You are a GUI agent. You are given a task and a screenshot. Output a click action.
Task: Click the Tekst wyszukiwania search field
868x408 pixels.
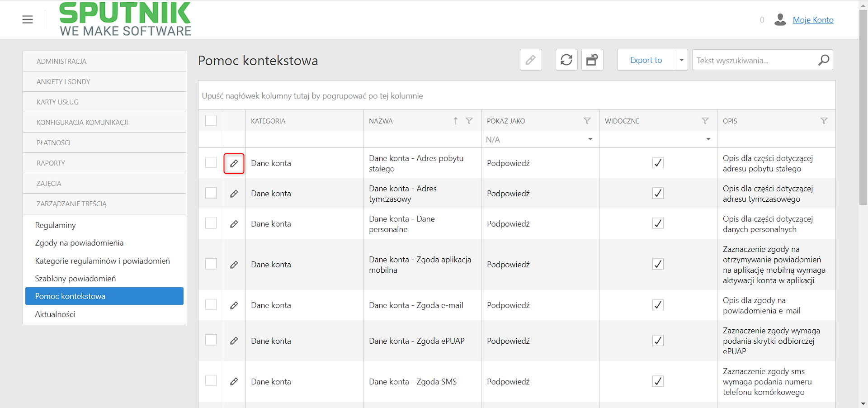(755, 60)
